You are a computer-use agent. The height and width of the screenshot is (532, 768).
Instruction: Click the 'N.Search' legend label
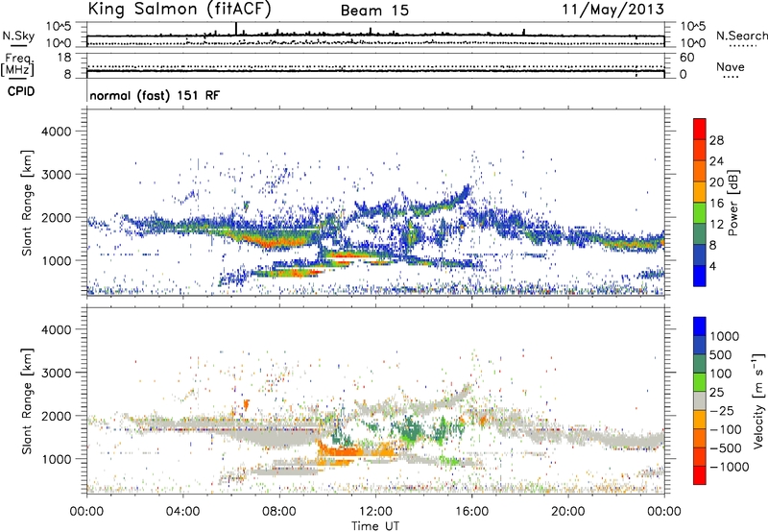point(741,36)
